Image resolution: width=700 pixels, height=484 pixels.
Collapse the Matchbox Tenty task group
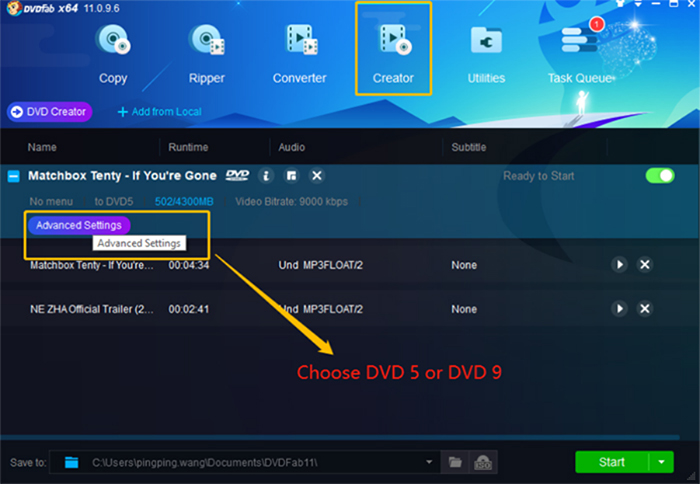click(13, 176)
